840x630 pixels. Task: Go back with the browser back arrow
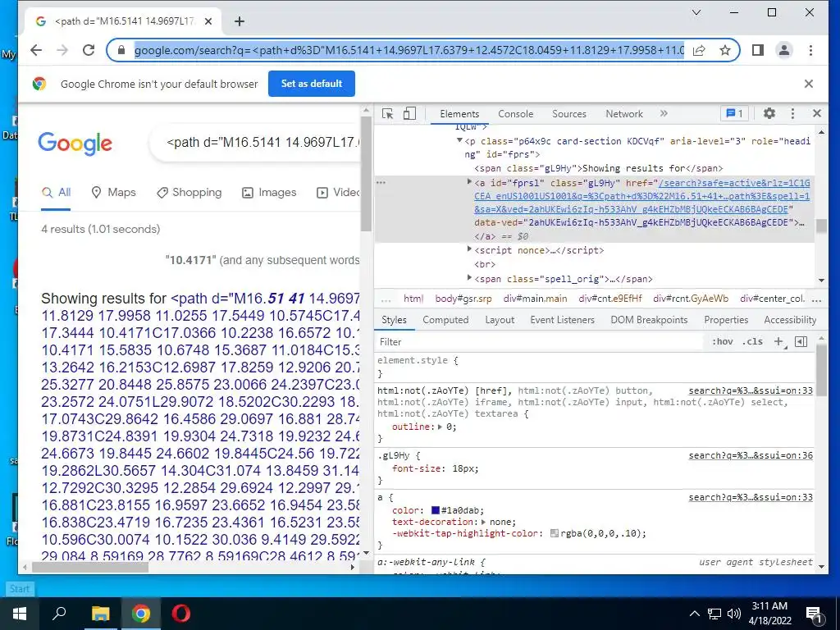pyautogui.click(x=36, y=50)
